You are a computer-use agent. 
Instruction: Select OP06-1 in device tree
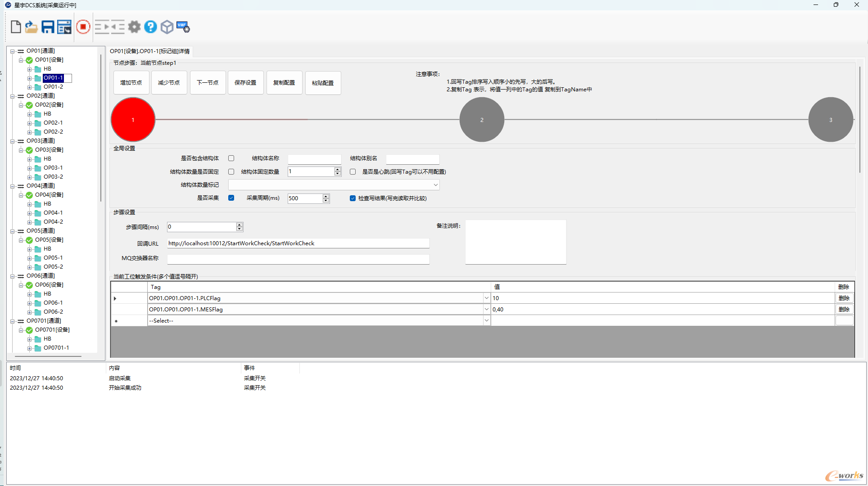[53, 303]
